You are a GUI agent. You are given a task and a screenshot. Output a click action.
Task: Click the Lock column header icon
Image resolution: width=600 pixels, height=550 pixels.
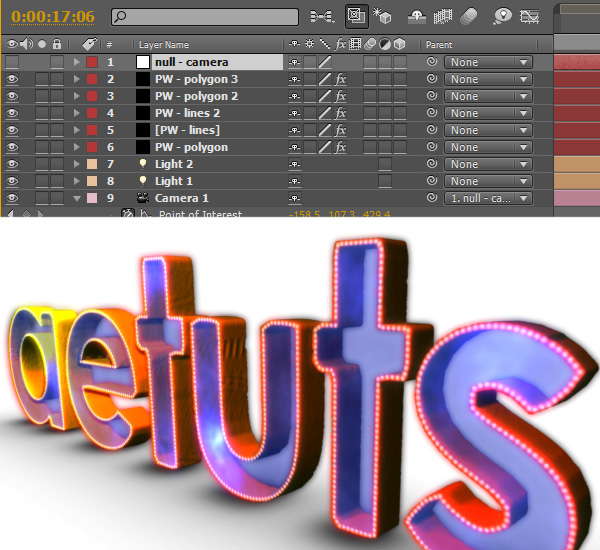click(x=57, y=44)
